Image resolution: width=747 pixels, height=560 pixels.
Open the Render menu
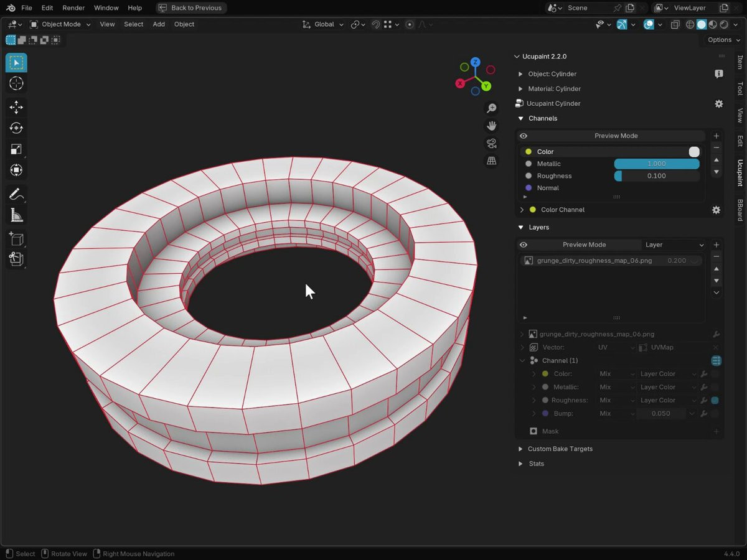73,8
